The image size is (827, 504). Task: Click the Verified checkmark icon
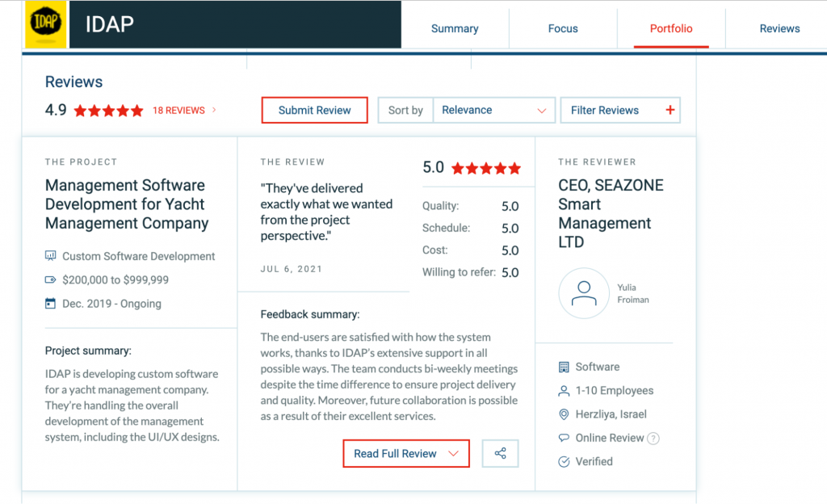pyautogui.click(x=564, y=462)
